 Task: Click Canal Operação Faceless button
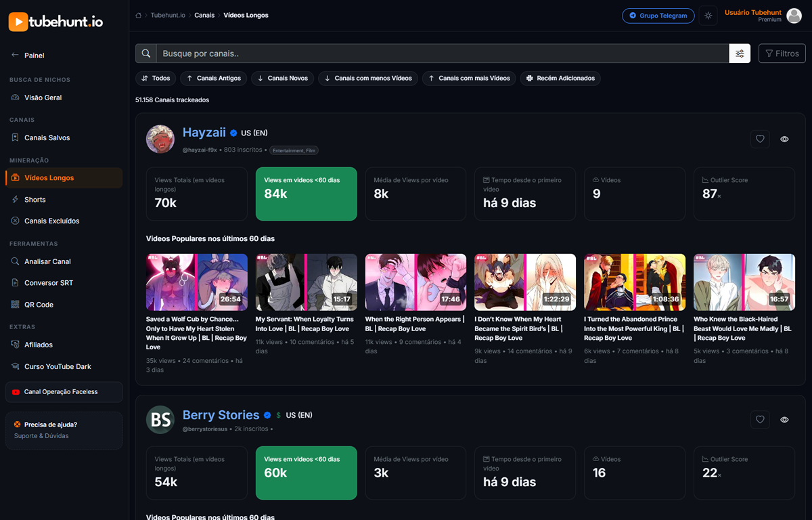(64, 392)
